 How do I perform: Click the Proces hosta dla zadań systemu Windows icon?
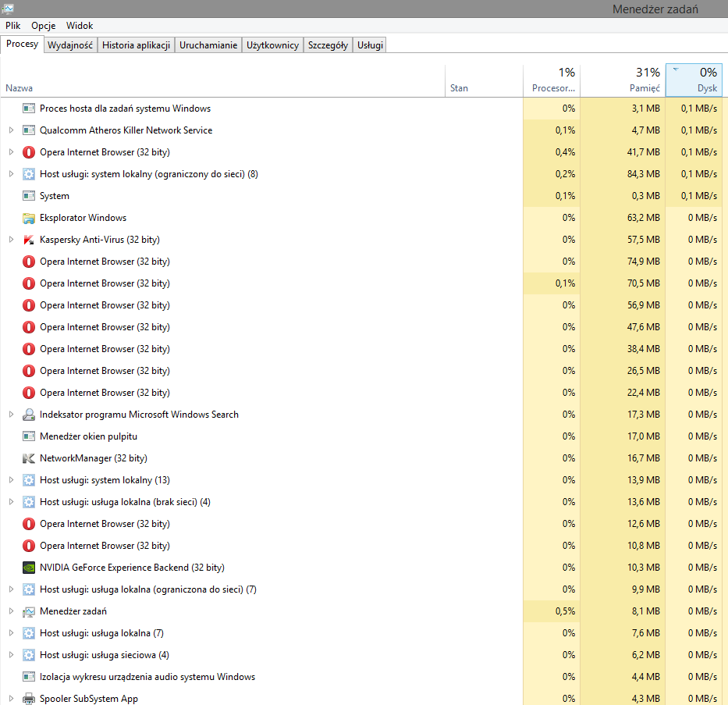(x=29, y=109)
